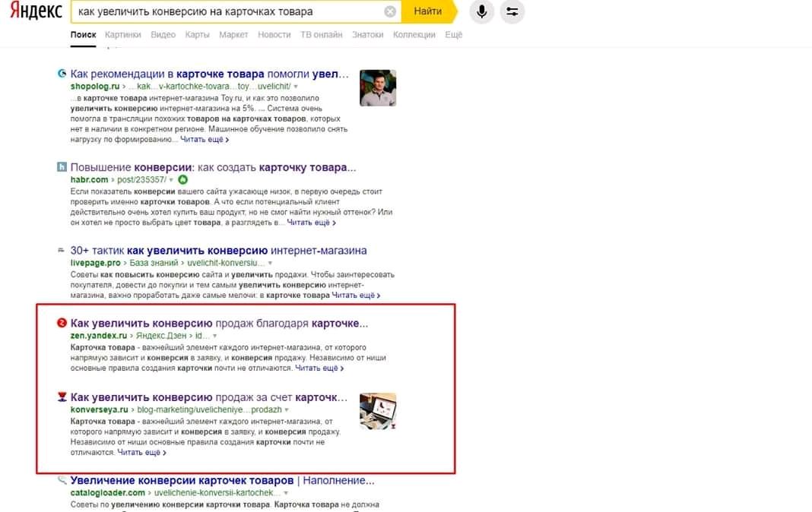Screen dimensions: 812x512
Task: Click the shopolog.ru favicon
Action: [62, 74]
